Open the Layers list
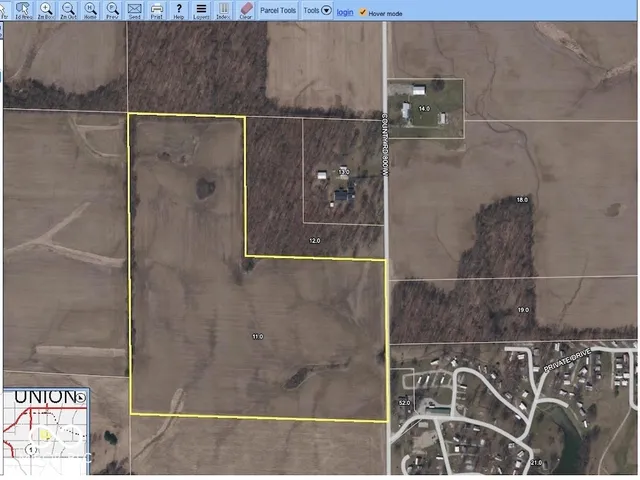Viewport: 640px width, 480px height. click(x=201, y=11)
